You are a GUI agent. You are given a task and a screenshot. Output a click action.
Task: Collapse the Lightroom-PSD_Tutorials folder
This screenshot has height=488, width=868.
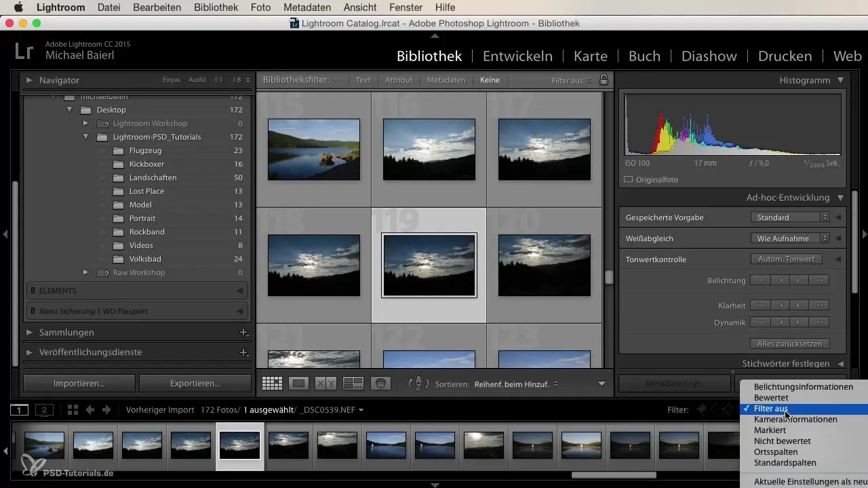click(85, 137)
